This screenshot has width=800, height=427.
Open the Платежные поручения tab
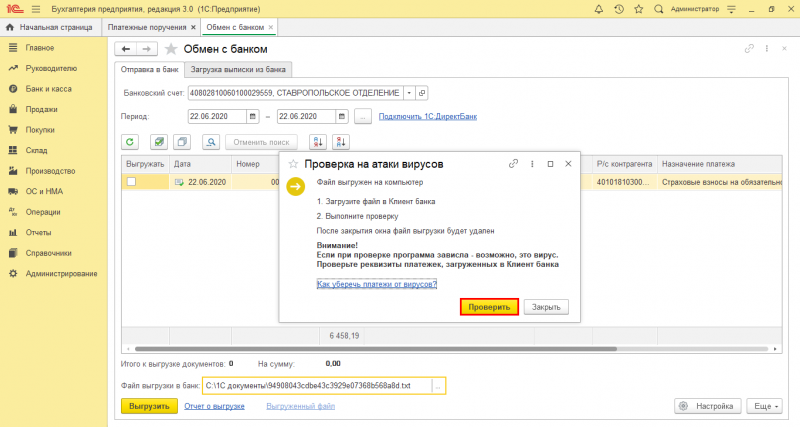click(147, 27)
